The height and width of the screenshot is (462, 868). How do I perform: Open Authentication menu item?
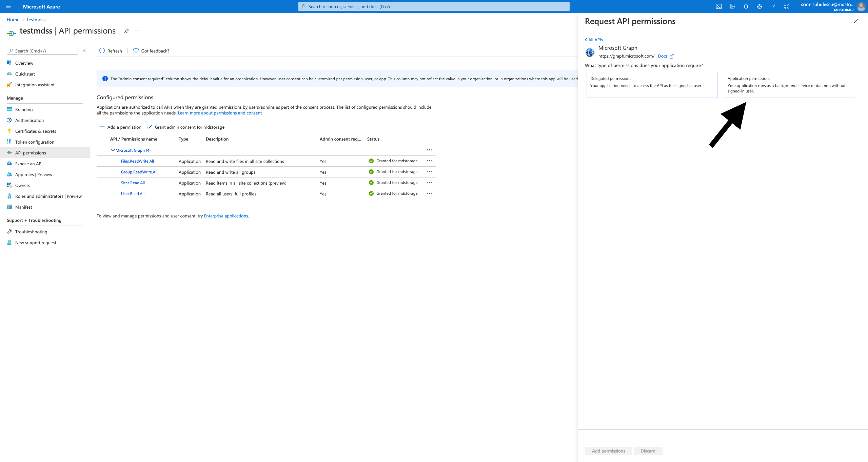[45, 120]
